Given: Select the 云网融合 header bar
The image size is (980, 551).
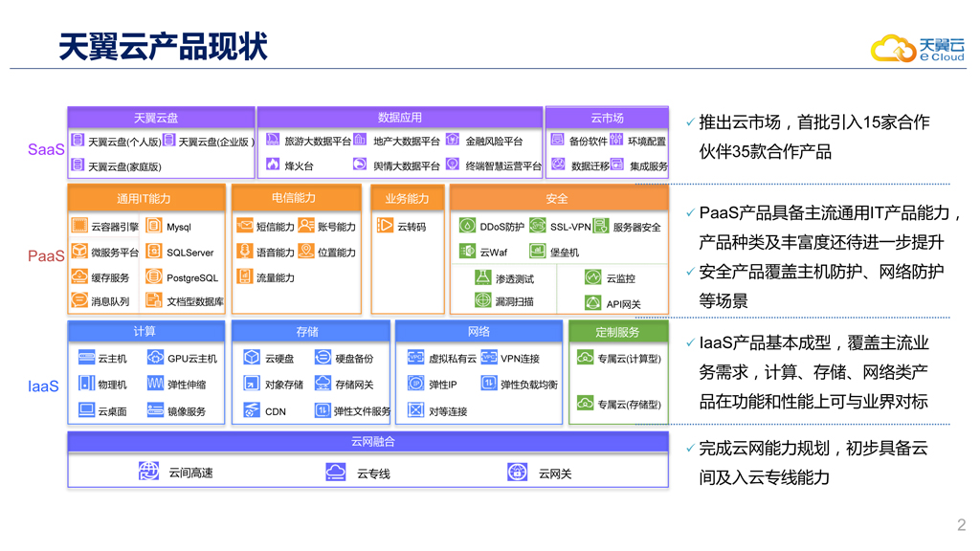Looking at the screenshot, I should coord(368,442).
